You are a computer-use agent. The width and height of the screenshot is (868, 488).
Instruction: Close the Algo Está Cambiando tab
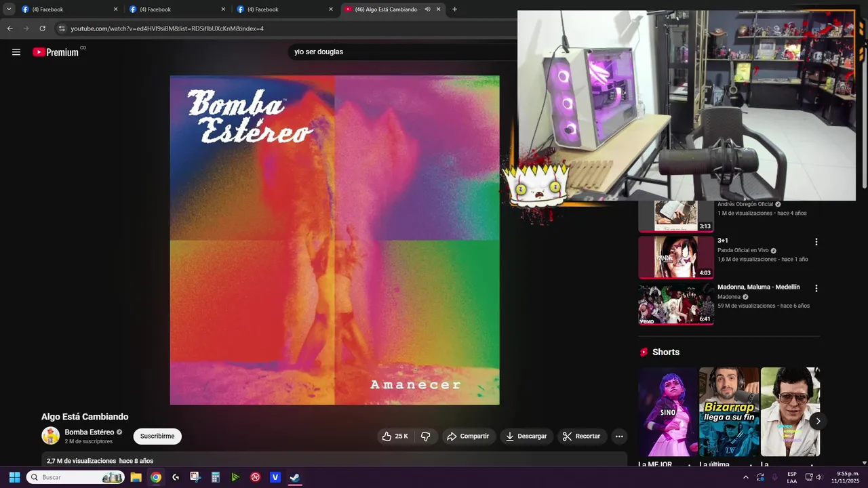coord(439,9)
